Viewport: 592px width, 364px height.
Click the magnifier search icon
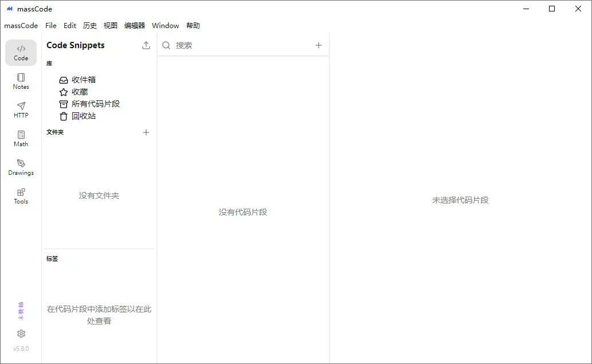(166, 45)
